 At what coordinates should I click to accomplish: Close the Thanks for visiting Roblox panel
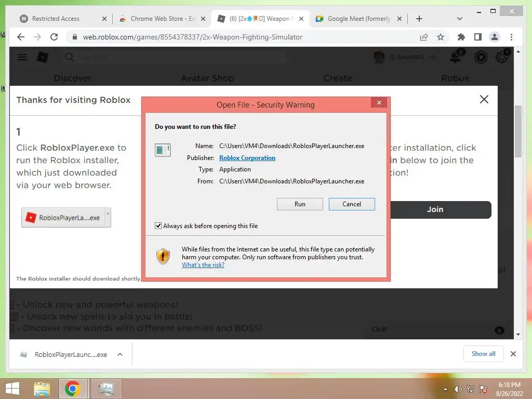pos(484,99)
